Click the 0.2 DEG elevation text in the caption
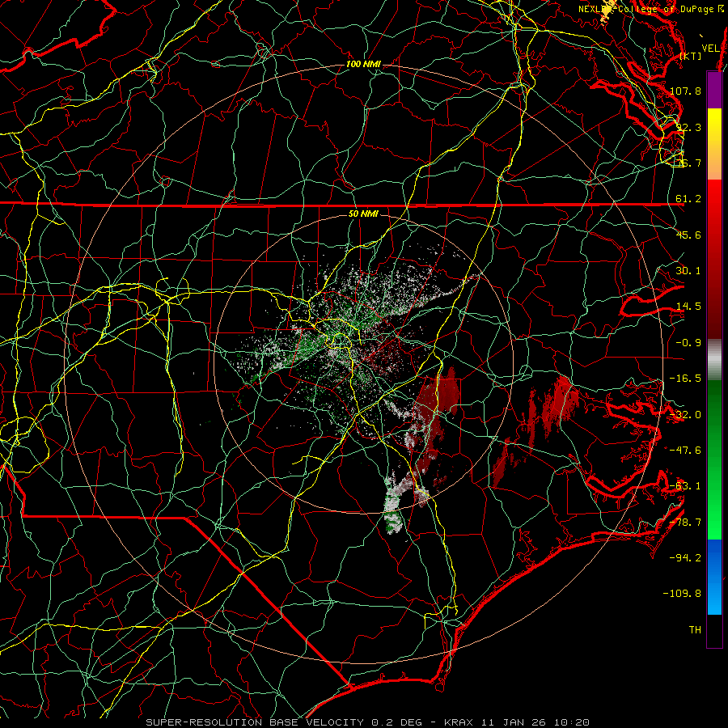The width and height of the screenshot is (728, 728). click(x=397, y=722)
